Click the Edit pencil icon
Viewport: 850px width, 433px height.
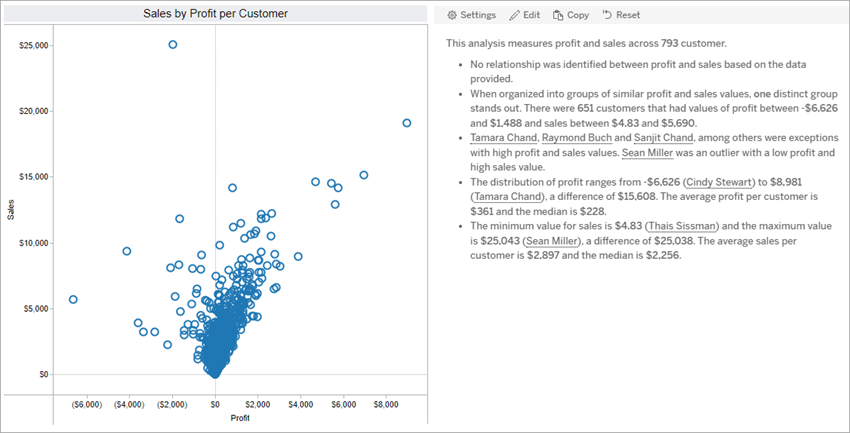[515, 15]
